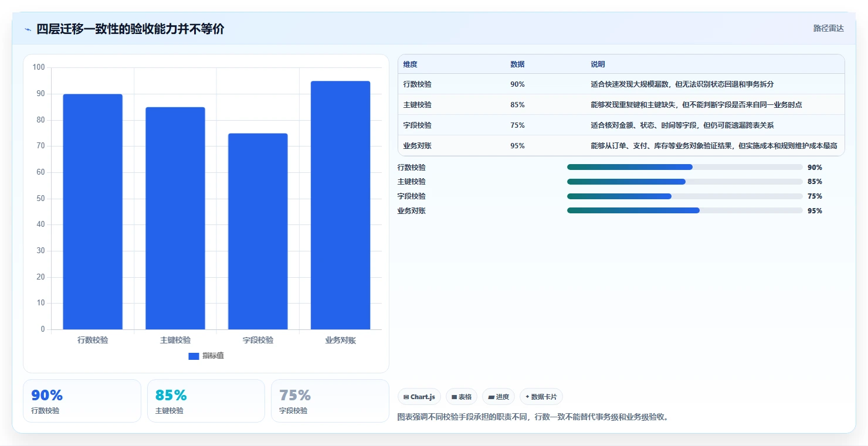Viewport: 868px width, 446px height.
Task: Open the 90% 行数校验 data card
Action: (x=82, y=401)
